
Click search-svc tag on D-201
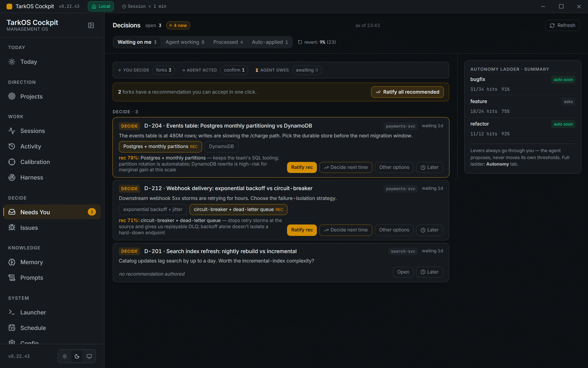pos(403,251)
